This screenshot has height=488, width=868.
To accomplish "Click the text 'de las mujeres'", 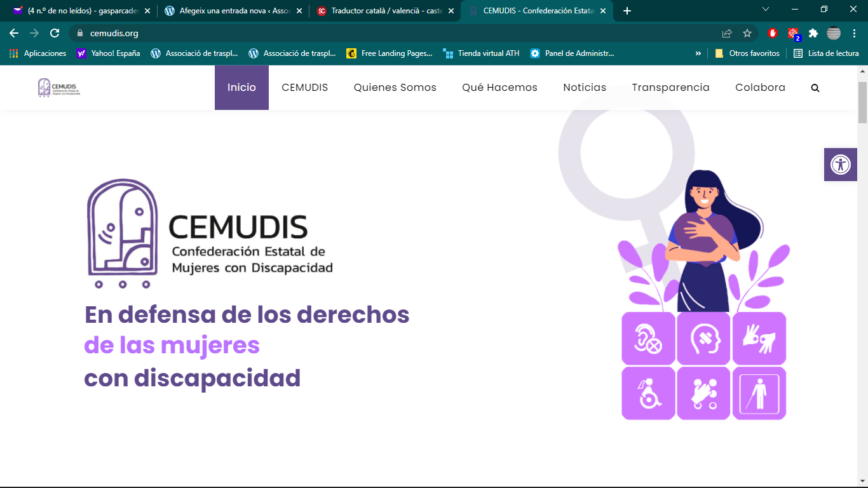I will (x=172, y=346).
